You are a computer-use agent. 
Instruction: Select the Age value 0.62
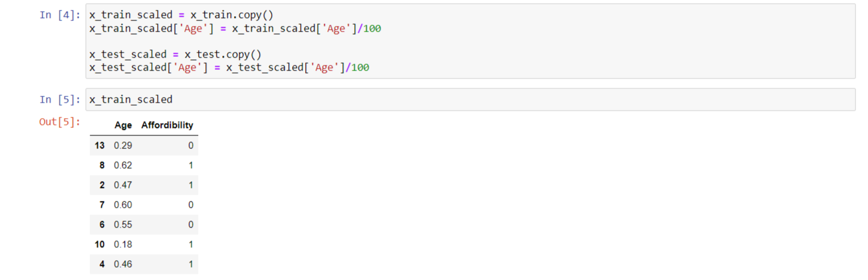click(x=123, y=165)
